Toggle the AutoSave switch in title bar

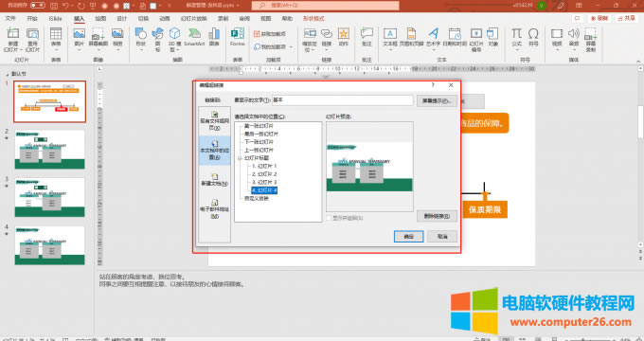38,6
